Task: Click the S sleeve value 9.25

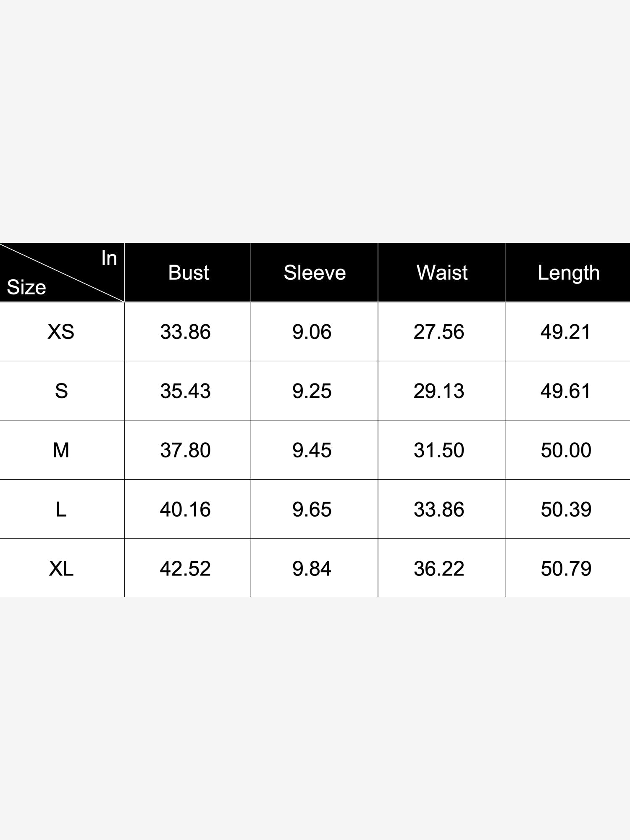Action: tap(312, 391)
